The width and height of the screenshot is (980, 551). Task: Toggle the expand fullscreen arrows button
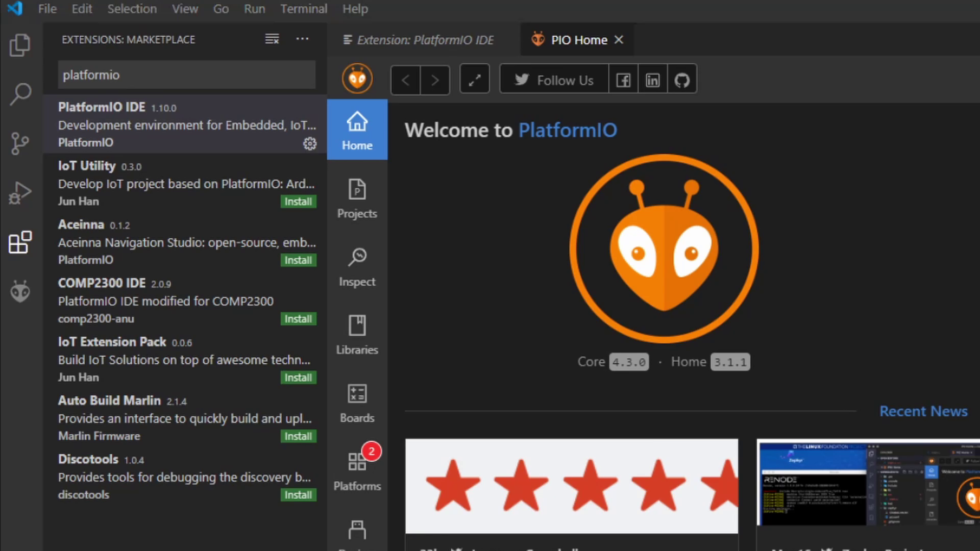point(475,80)
